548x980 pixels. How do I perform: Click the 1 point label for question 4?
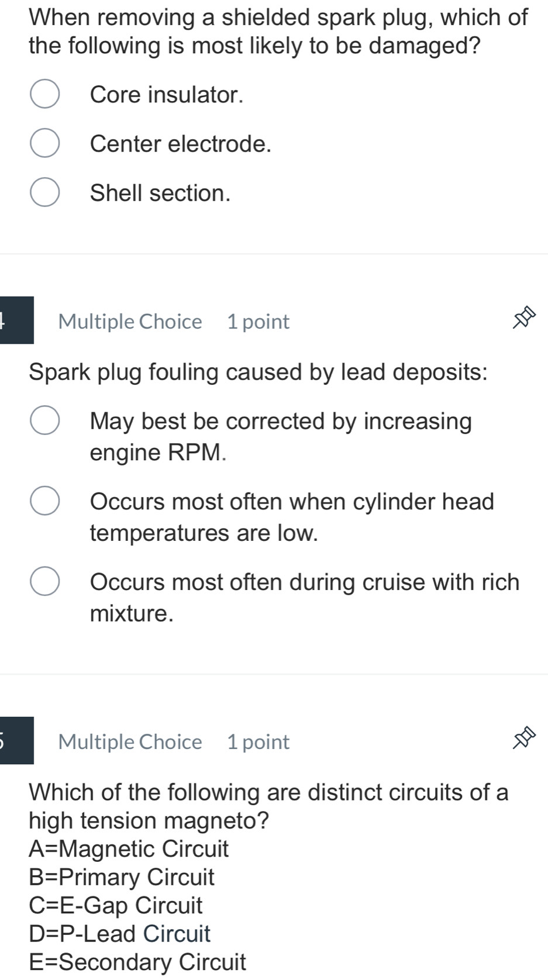(x=258, y=321)
